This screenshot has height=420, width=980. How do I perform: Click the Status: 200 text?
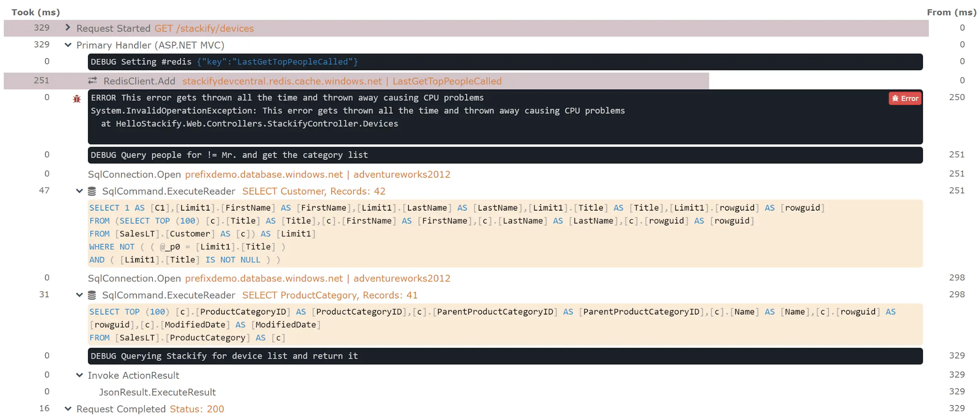click(197, 409)
